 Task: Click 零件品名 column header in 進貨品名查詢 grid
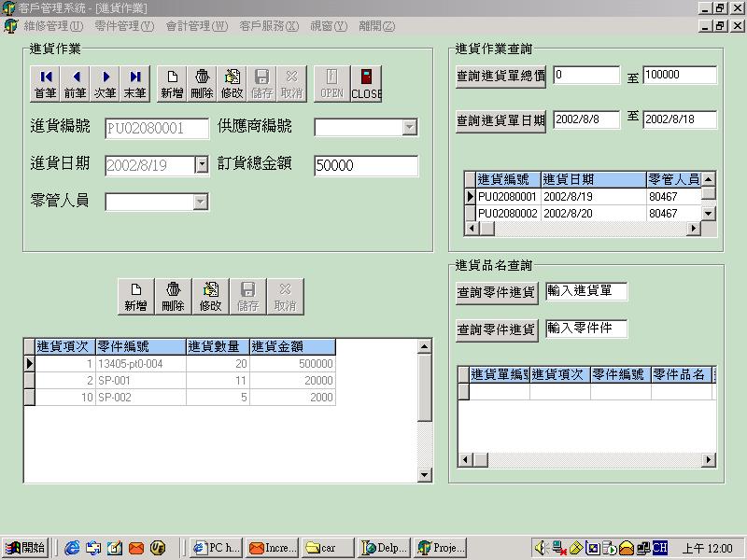coord(682,374)
